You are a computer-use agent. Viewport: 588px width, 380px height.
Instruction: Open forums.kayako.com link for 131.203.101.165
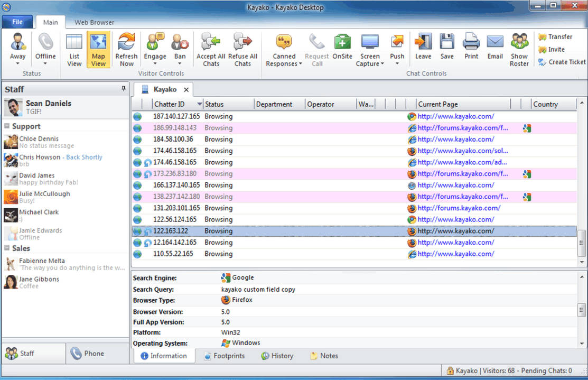click(459, 208)
